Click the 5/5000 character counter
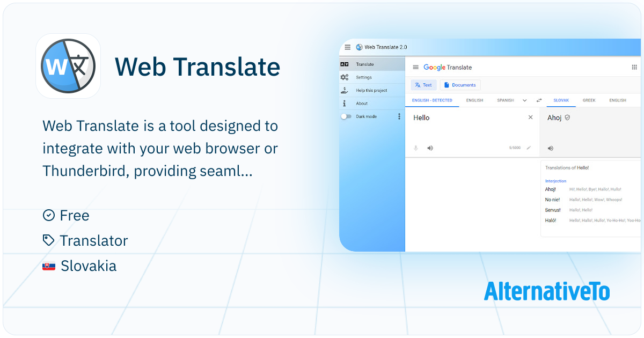This screenshot has height=338, width=644. pos(515,148)
